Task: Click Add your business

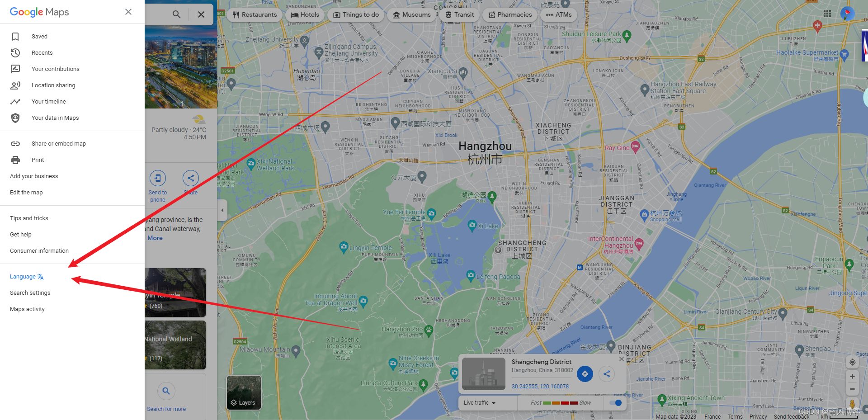Action: pyautogui.click(x=34, y=176)
